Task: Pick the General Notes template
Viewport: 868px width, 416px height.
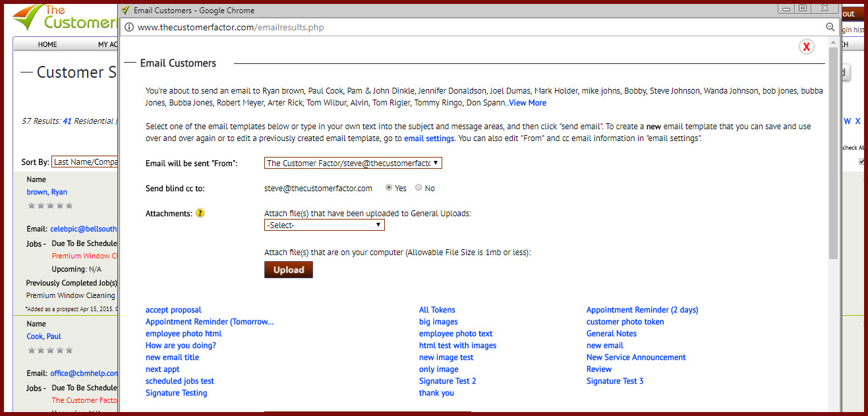Action: (612, 334)
